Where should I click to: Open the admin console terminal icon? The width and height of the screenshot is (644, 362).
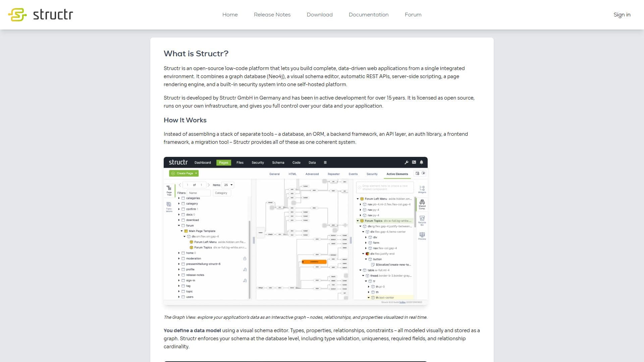point(414,162)
